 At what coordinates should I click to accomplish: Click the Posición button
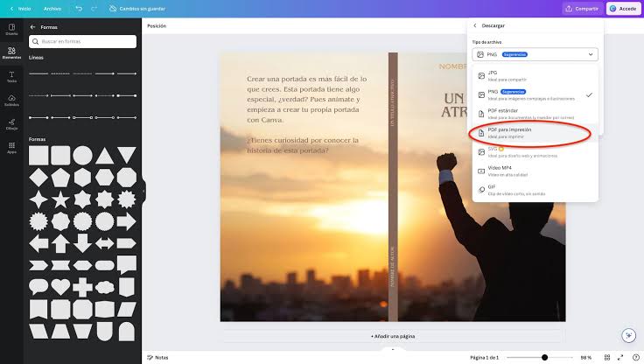click(x=157, y=26)
